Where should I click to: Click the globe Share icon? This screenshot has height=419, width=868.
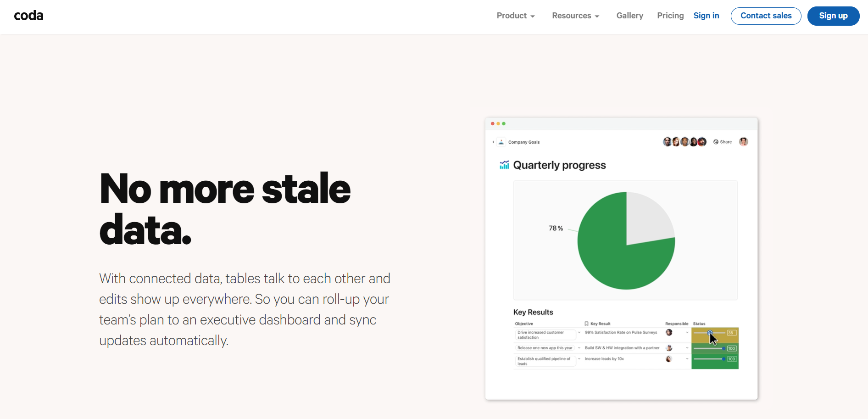pos(716,142)
